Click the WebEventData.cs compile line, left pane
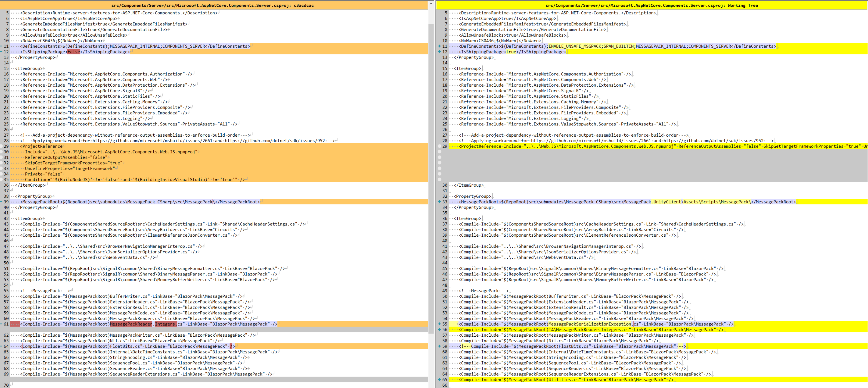 point(88,257)
